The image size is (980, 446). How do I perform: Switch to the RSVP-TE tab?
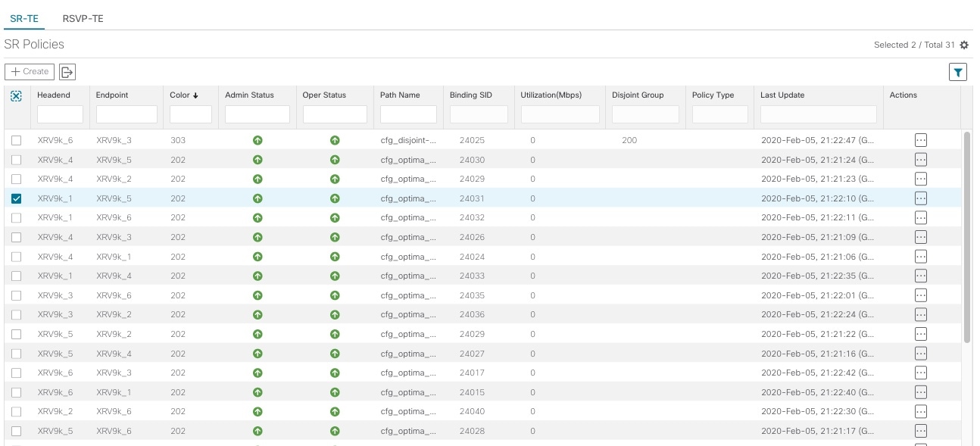click(x=83, y=18)
